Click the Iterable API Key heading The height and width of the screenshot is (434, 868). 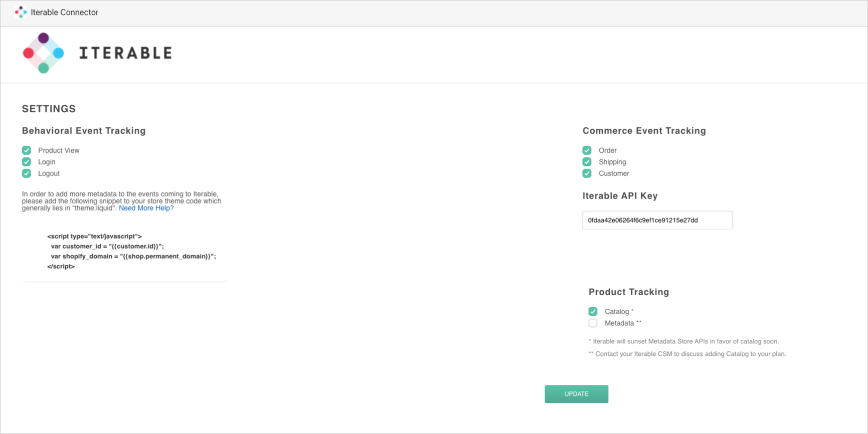pyautogui.click(x=620, y=196)
